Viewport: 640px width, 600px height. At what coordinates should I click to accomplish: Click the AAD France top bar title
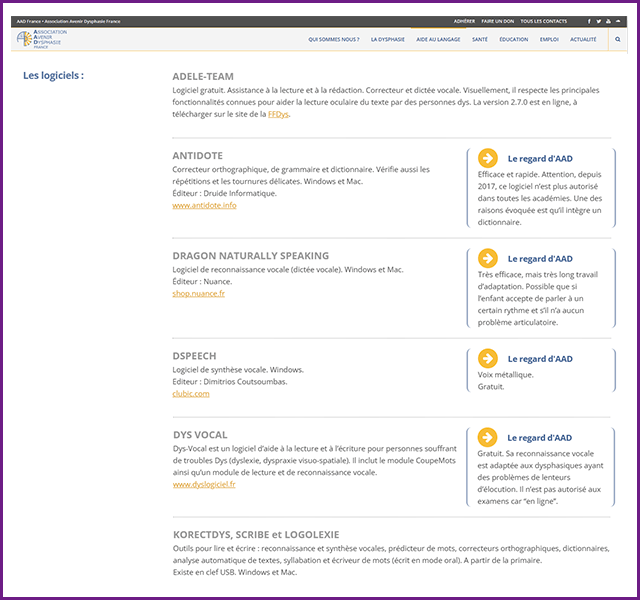[x=69, y=21]
